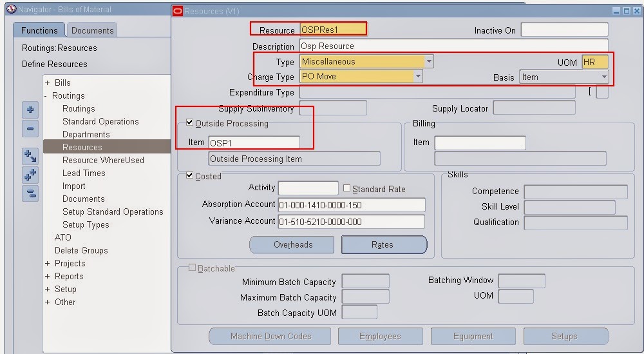Open the Basis dropdown showing Item
This screenshot has height=354, width=644.
click(x=604, y=77)
